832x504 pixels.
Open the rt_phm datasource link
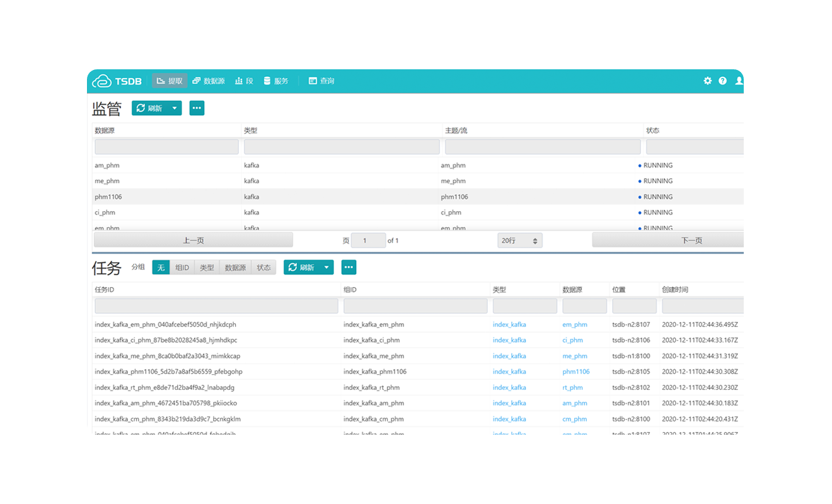click(x=572, y=387)
